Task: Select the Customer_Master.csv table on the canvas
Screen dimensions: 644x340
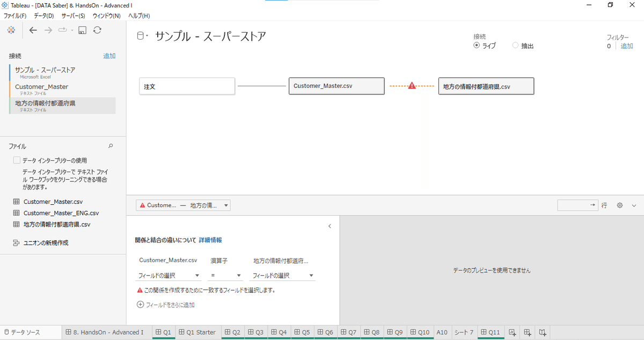Action: click(x=336, y=86)
